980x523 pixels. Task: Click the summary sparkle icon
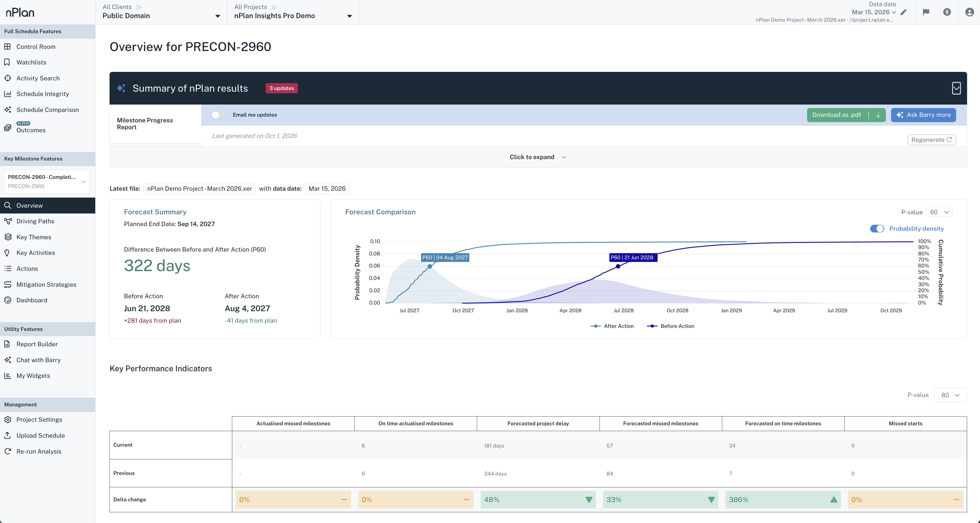point(121,88)
